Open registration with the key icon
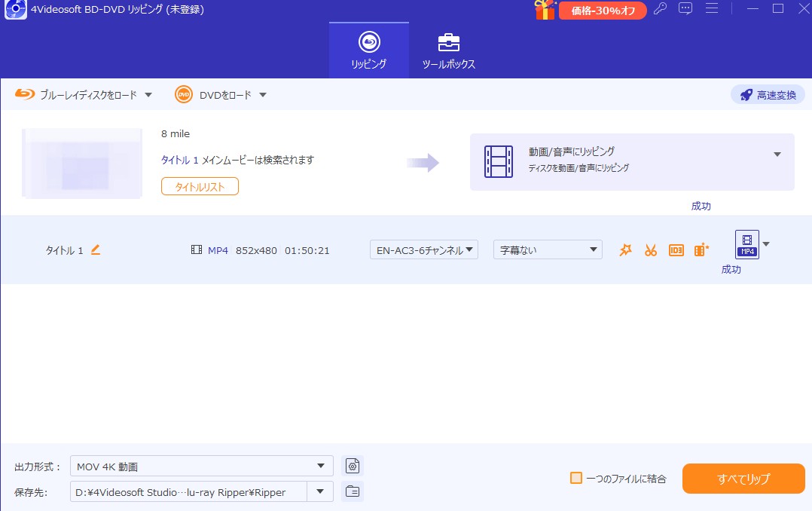 tap(660, 8)
